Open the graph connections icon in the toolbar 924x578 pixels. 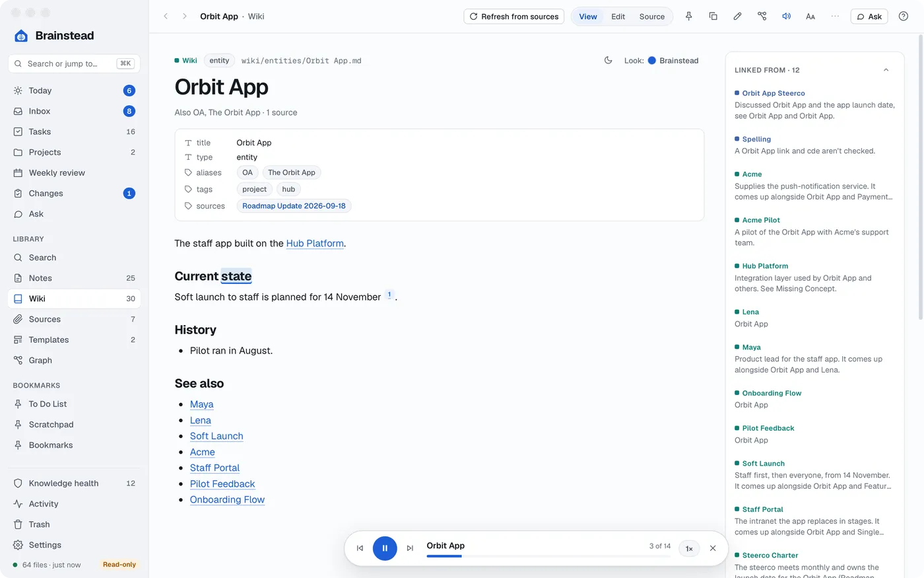762,17
